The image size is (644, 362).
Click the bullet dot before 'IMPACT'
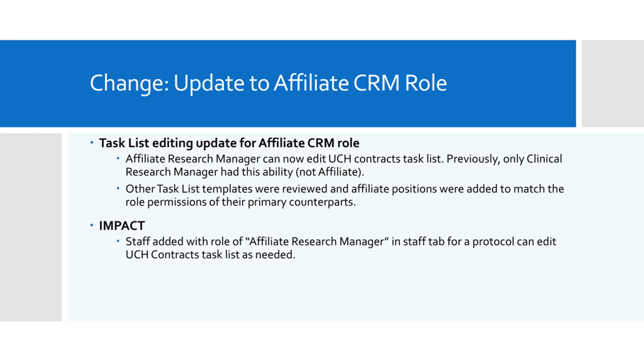pyautogui.click(x=92, y=225)
